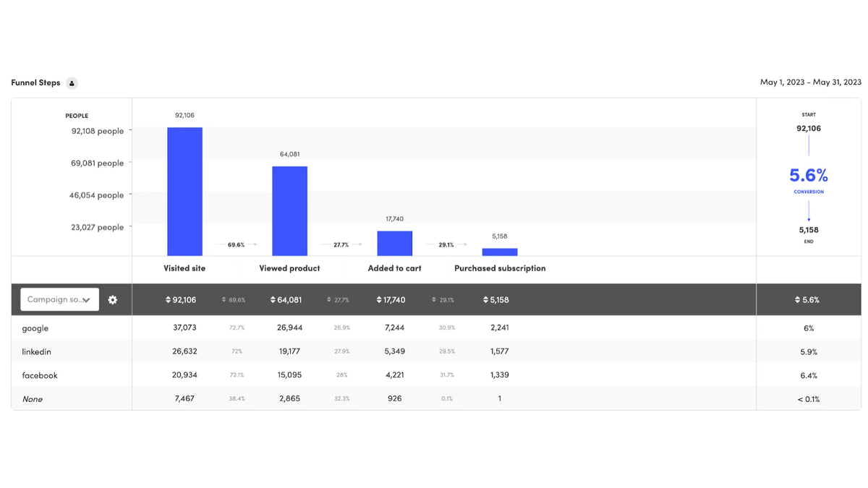Click the Added to cart funnel bar
Screen dimensions: 868x488
pos(394,244)
